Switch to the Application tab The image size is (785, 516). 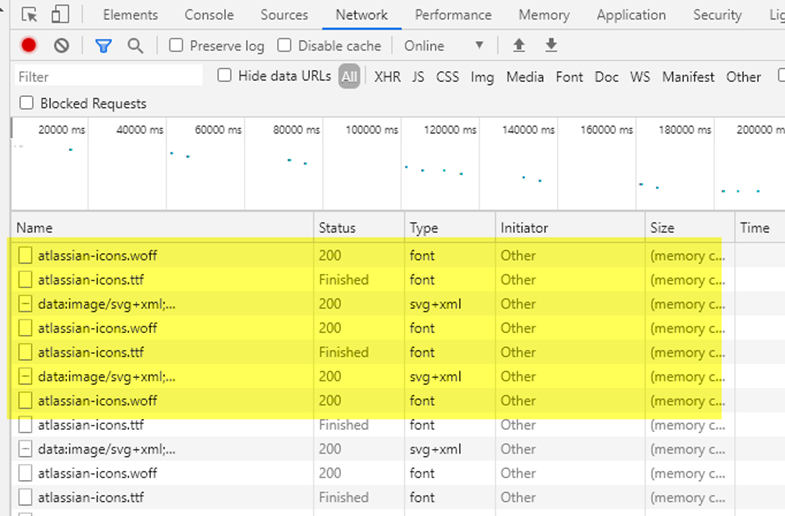click(x=631, y=15)
